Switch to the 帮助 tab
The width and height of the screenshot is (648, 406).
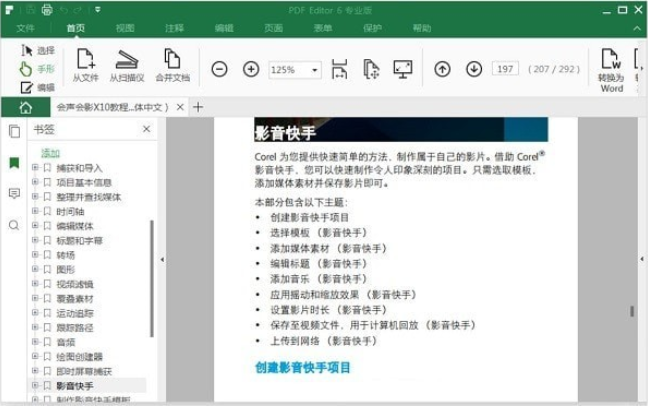(422, 28)
